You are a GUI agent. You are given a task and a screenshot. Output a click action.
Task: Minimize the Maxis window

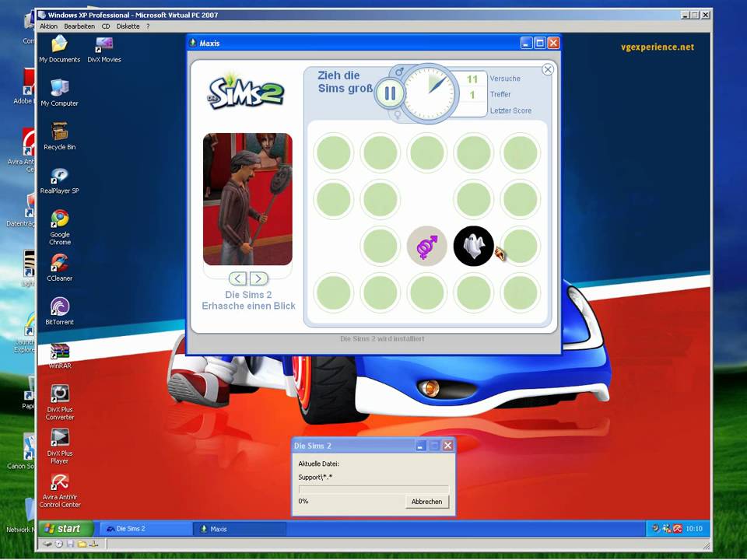[x=526, y=44]
